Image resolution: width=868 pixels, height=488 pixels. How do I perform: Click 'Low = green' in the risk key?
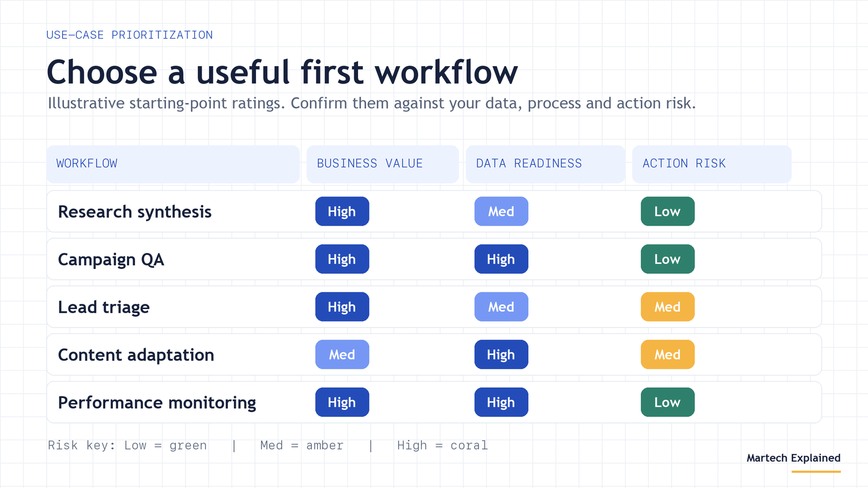pyautogui.click(x=165, y=446)
